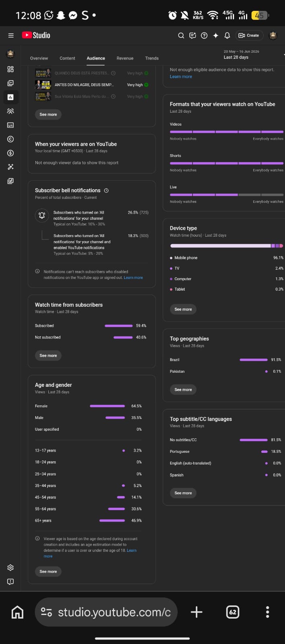The image size is (285, 644).
Task: Open Settings gear in left sidebar
Action: 10,568
